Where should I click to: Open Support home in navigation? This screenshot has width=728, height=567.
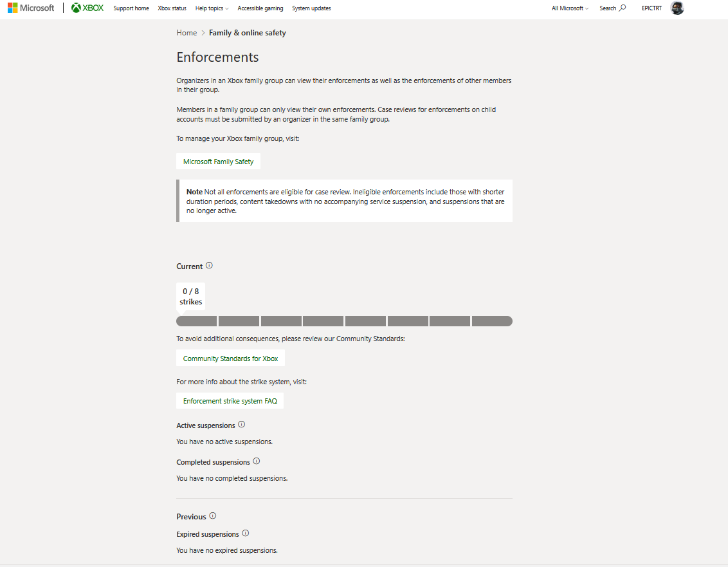[x=131, y=8]
